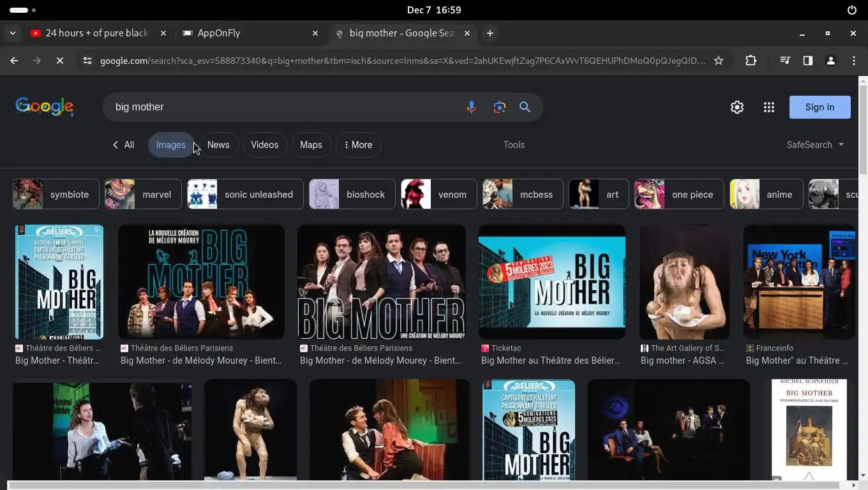Click the magnifier search button
This screenshot has width=868, height=490.
coord(525,107)
